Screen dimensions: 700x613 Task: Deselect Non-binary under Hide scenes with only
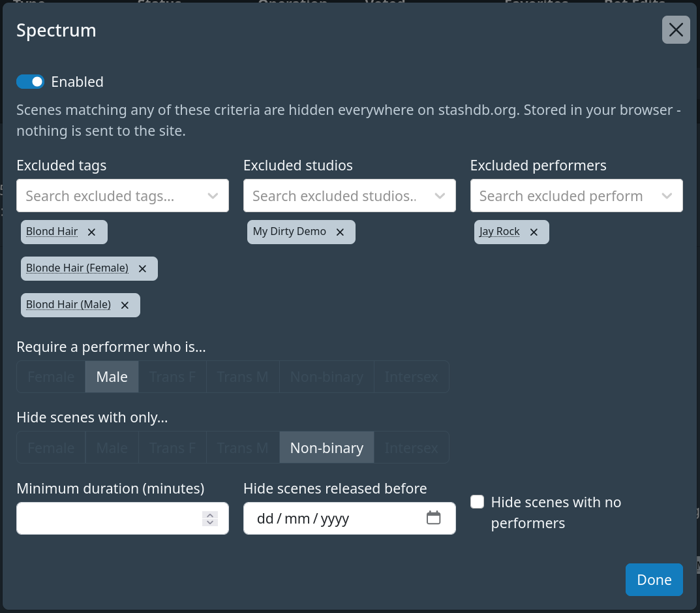327,448
